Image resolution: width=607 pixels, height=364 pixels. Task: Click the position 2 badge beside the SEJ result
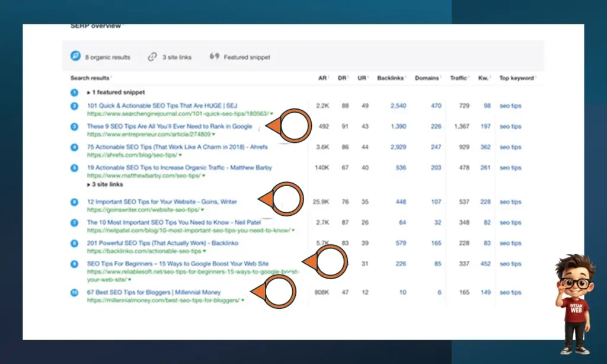(x=74, y=106)
